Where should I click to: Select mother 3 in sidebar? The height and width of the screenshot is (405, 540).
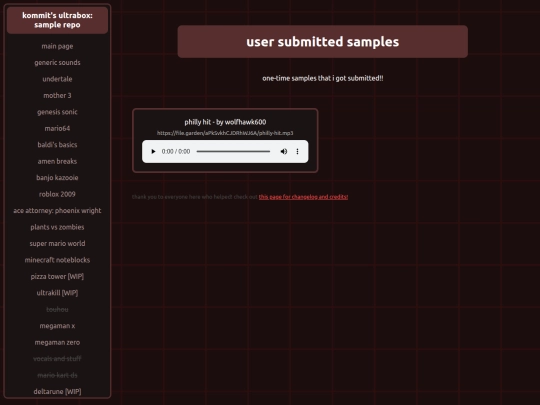click(57, 95)
